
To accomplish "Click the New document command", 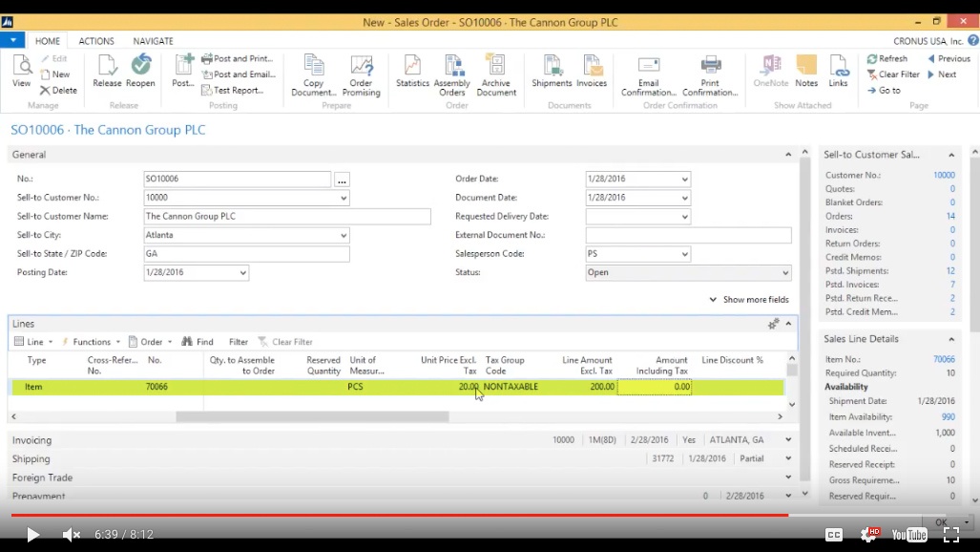I will point(55,74).
